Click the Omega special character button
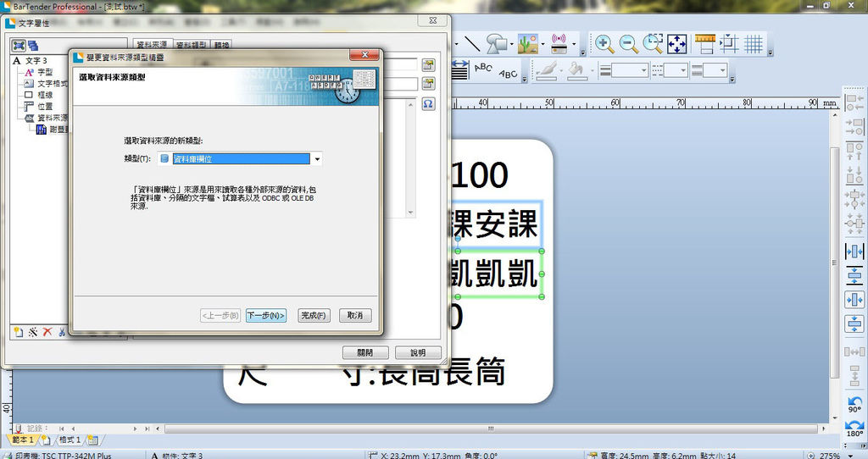 pyautogui.click(x=428, y=104)
